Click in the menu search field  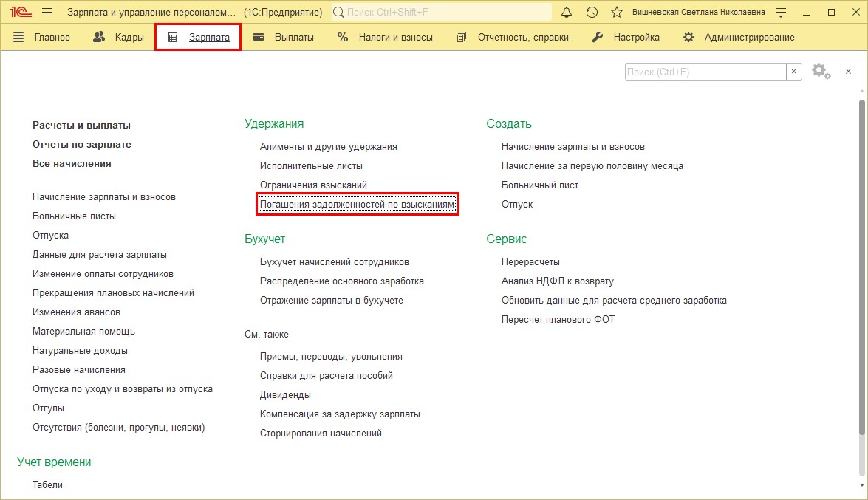(705, 72)
